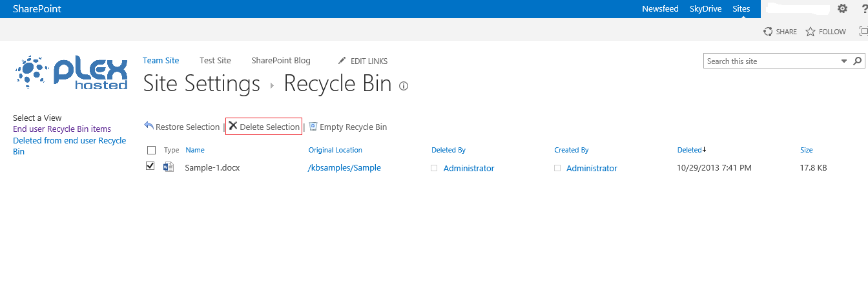Click the Share icon in the ribbon
Image resolution: width=868 pixels, height=294 pixels.
pos(768,32)
